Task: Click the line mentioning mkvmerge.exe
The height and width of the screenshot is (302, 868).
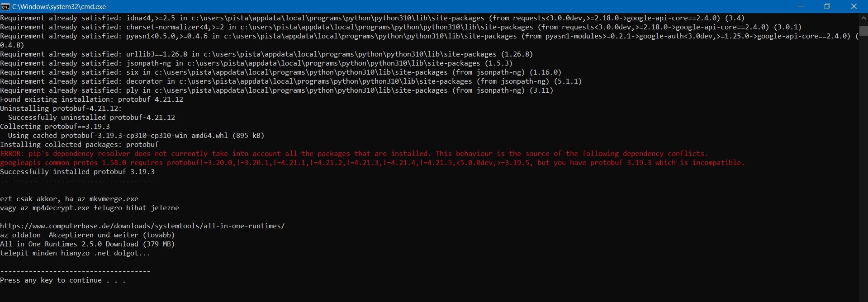Action: click(69, 199)
